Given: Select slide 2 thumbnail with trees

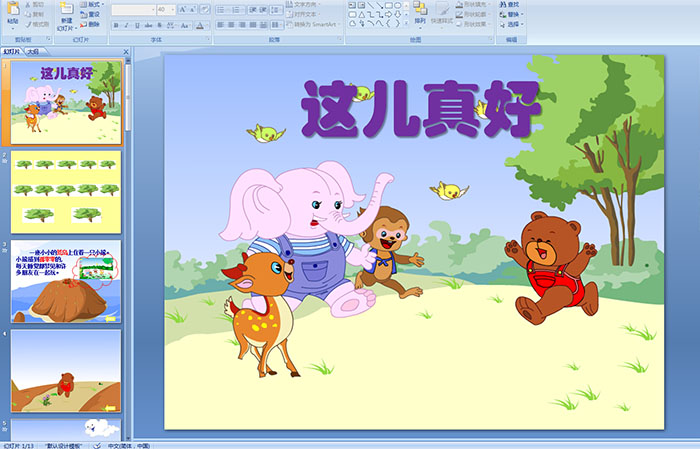Looking at the screenshot, I should (x=66, y=192).
